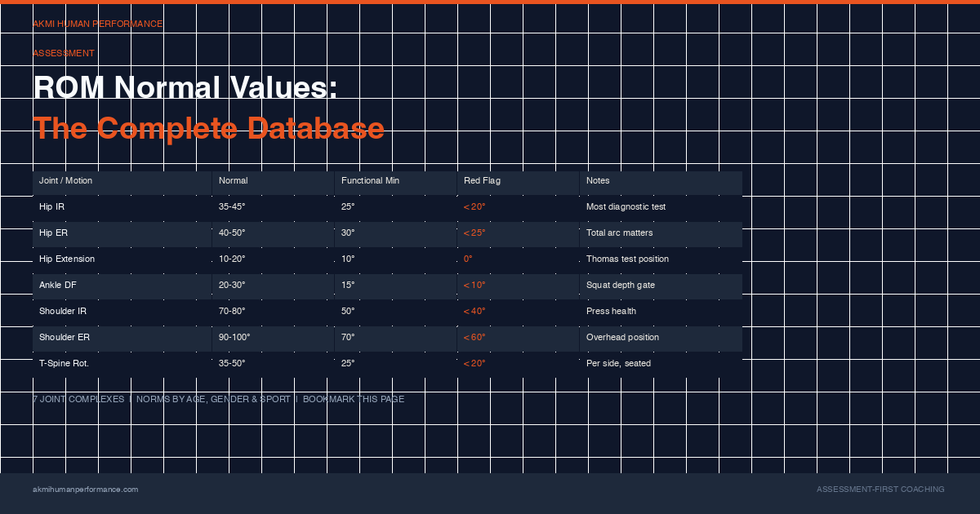This screenshot has height=514, width=980.
Task: Click 'ASSESSMENT-FIRST COACHING' footer text
Action: tap(880, 490)
